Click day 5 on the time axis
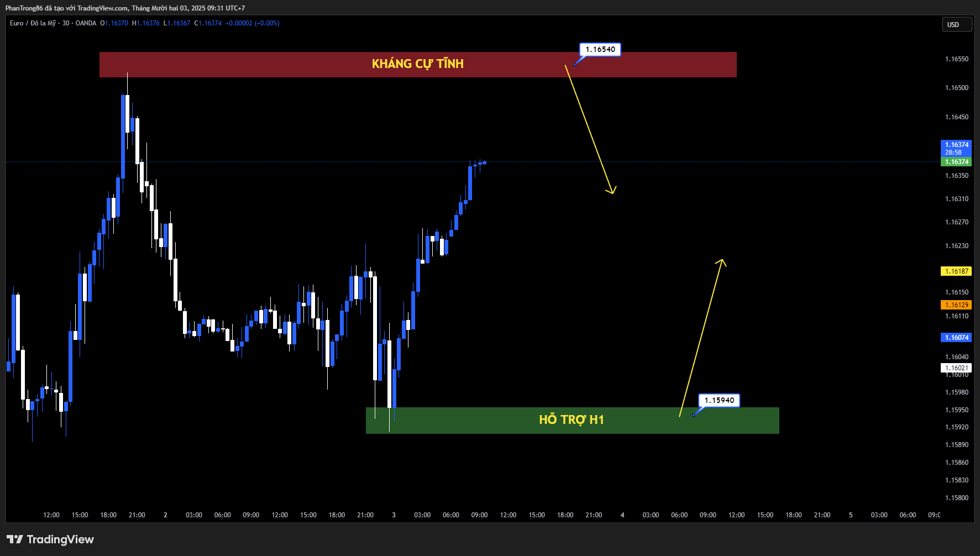 click(851, 515)
